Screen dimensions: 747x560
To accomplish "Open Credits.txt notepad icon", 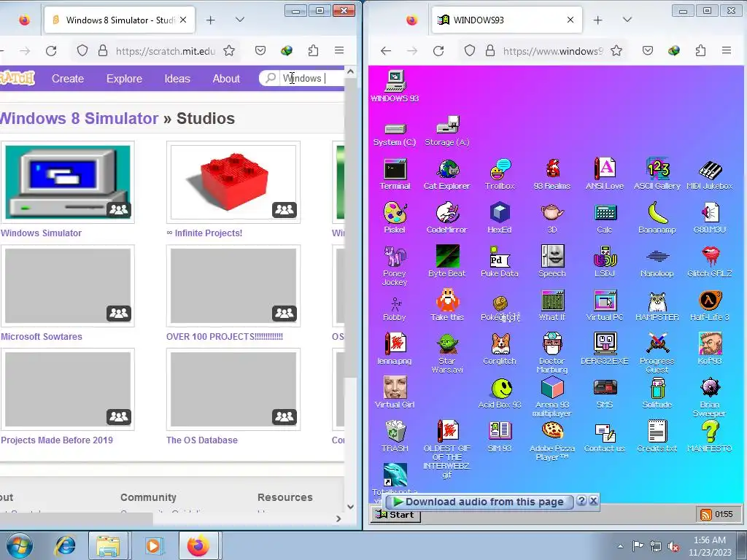I will click(x=657, y=436).
